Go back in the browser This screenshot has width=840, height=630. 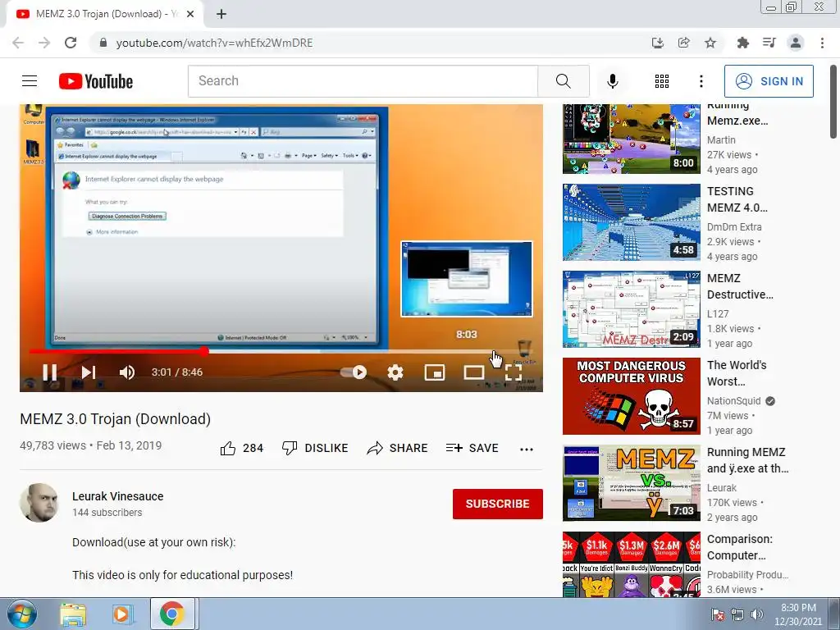point(18,43)
